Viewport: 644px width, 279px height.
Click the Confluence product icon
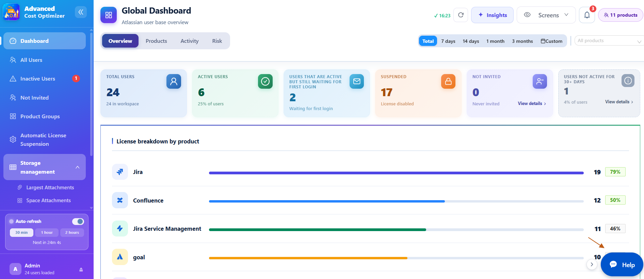tap(120, 200)
